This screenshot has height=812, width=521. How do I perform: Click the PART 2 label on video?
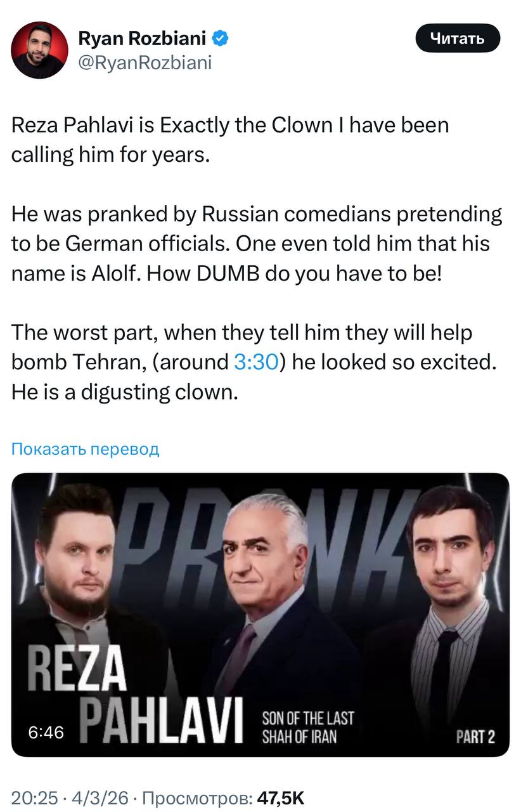[475, 737]
